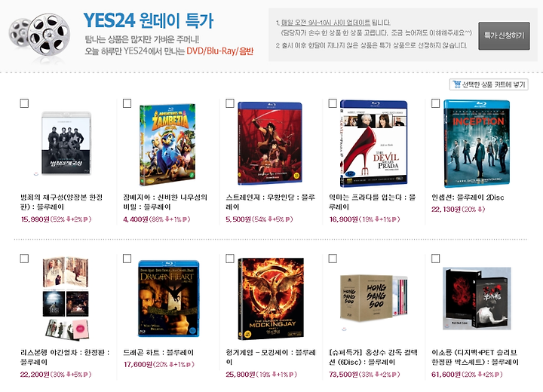Click the 스트레인저 : 무황인담 title link

[x=271, y=202]
